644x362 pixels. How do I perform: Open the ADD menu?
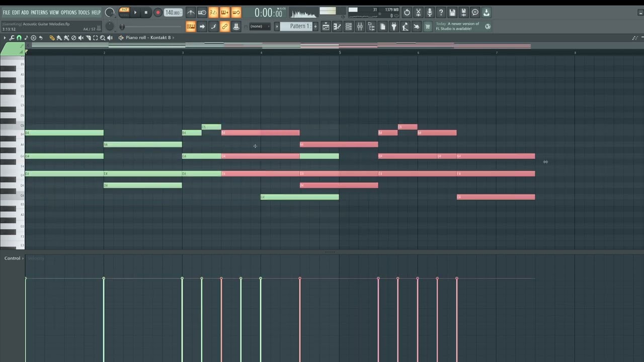click(x=25, y=13)
